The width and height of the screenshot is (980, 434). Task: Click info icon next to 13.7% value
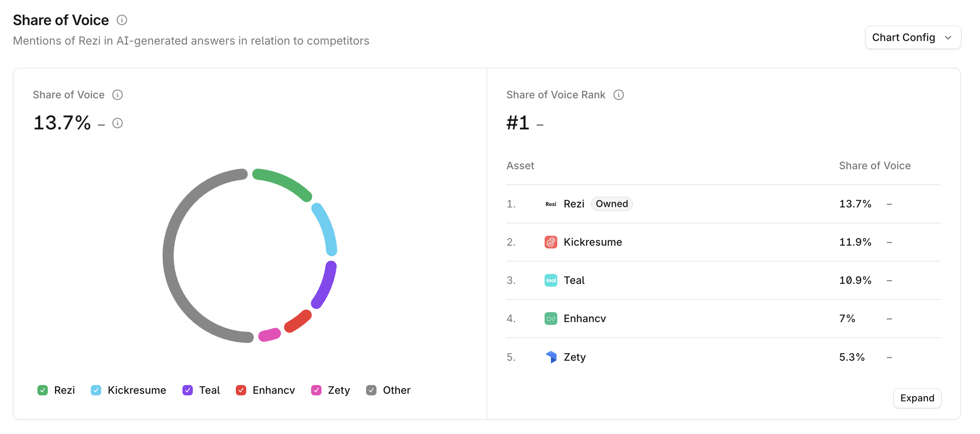click(x=118, y=123)
